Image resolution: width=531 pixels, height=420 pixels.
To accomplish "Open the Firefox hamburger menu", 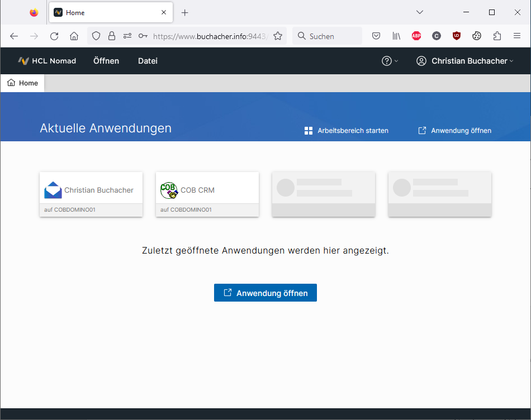I will 517,36.
